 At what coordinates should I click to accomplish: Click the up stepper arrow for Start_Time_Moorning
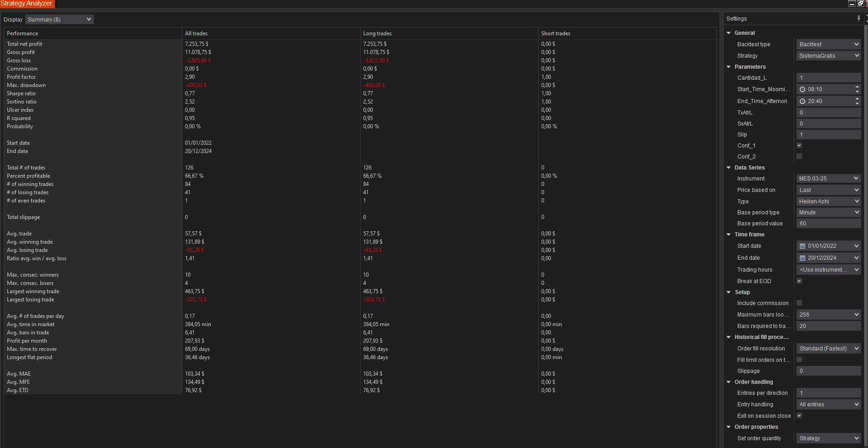pyautogui.click(x=857, y=87)
